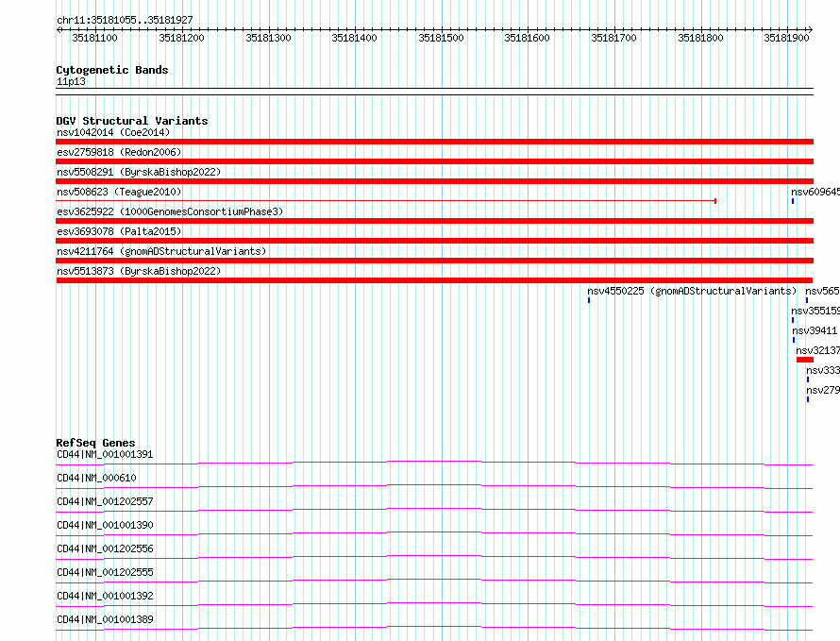Click ruler position 35181600
This screenshot has height=641, width=840.
pyautogui.click(x=528, y=38)
